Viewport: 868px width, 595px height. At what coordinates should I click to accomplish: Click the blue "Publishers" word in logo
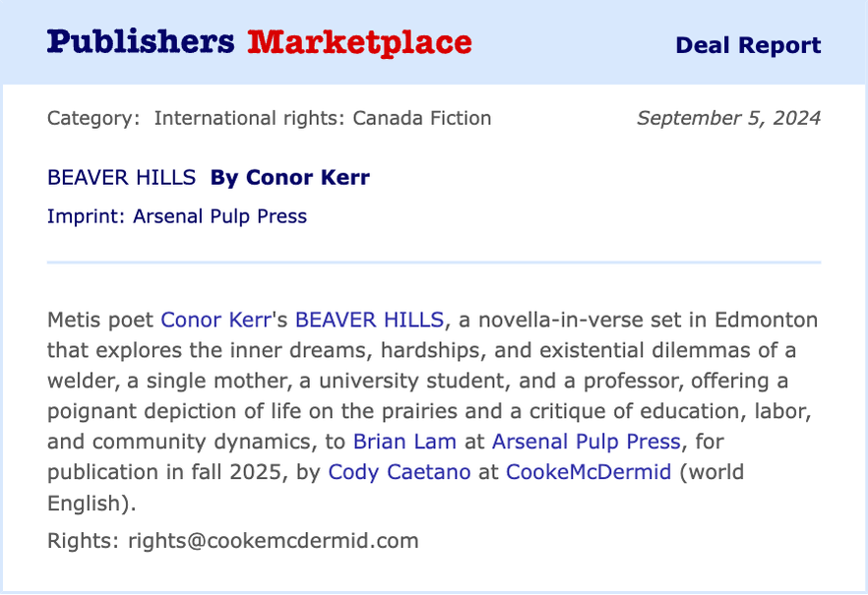coord(141,42)
